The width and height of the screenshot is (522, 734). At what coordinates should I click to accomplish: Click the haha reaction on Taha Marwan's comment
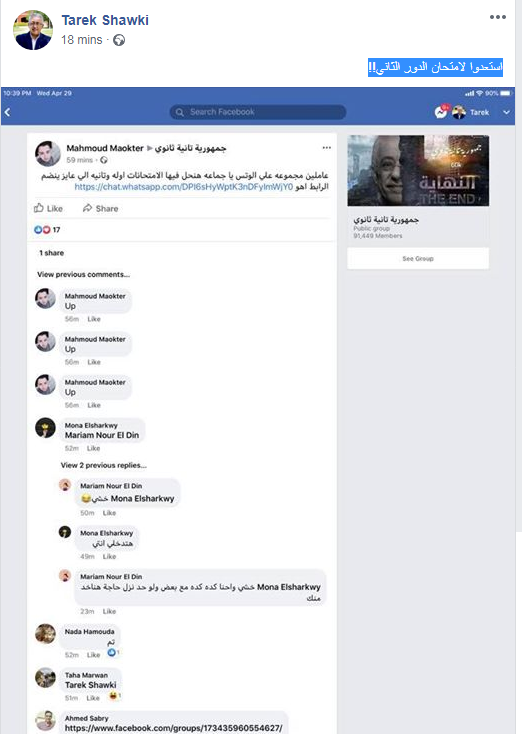113,696
